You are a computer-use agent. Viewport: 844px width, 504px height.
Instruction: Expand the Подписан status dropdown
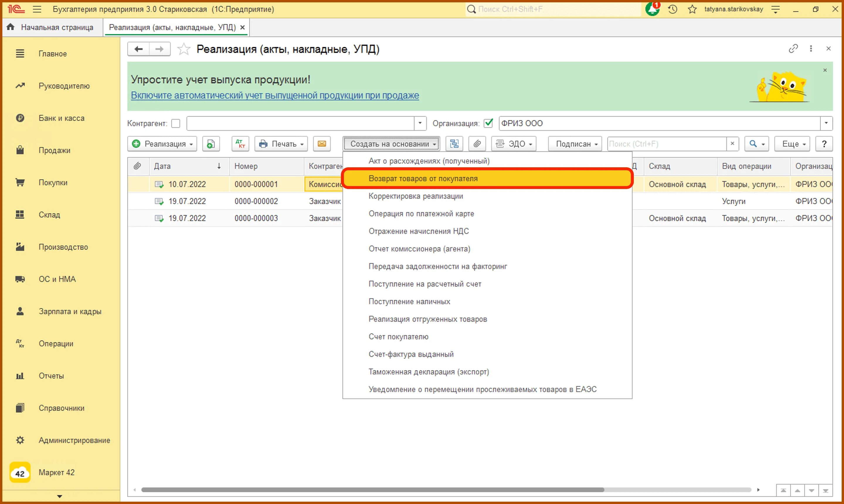click(x=575, y=144)
